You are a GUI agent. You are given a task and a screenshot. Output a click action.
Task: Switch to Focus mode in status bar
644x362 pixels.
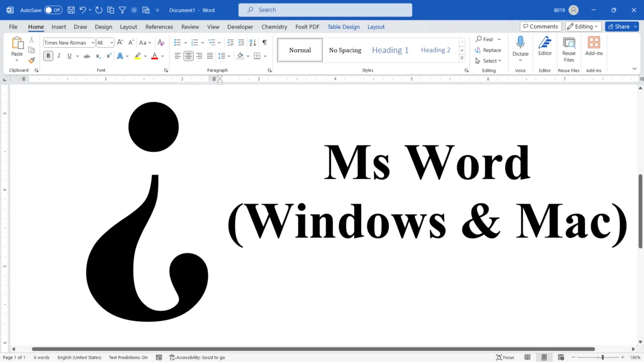pos(505,357)
